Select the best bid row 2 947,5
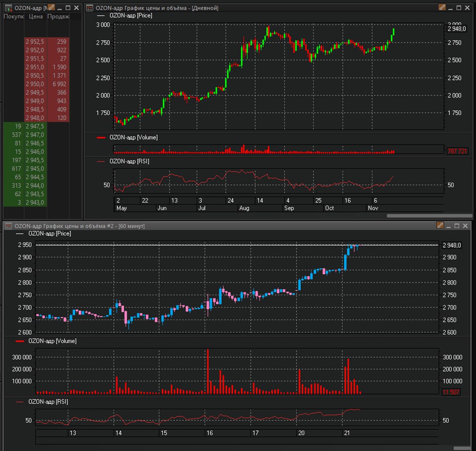This screenshot has width=476, height=451. point(25,126)
